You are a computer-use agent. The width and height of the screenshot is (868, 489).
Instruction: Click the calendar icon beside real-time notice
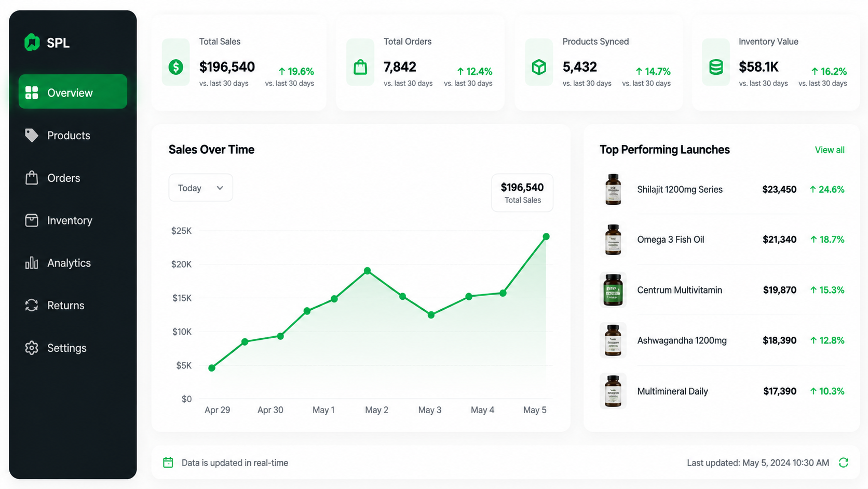[168, 462]
